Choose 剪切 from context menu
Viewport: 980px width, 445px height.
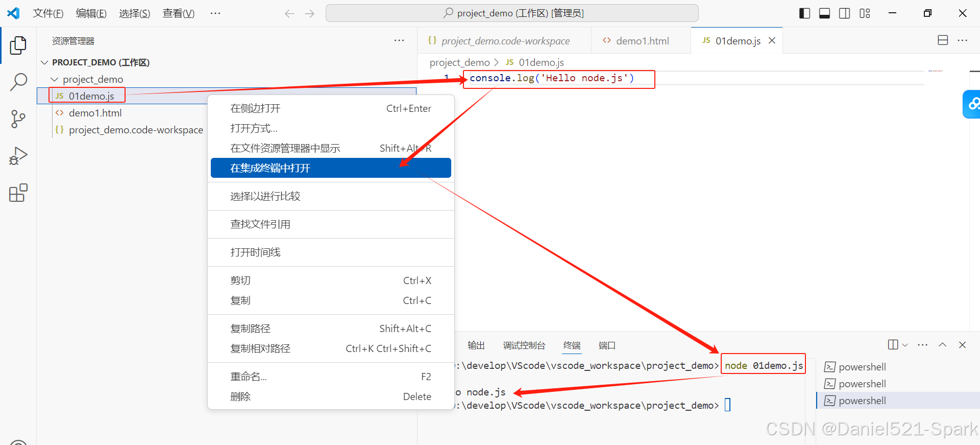click(x=331, y=280)
